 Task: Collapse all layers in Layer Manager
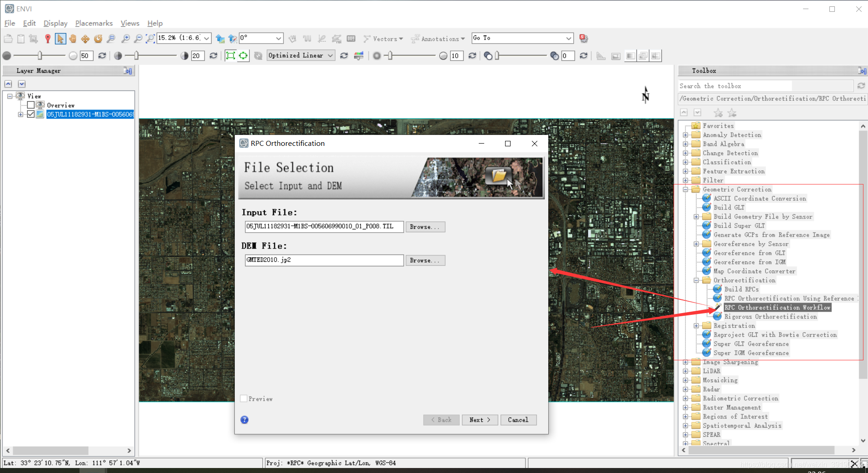pos(8,84)
